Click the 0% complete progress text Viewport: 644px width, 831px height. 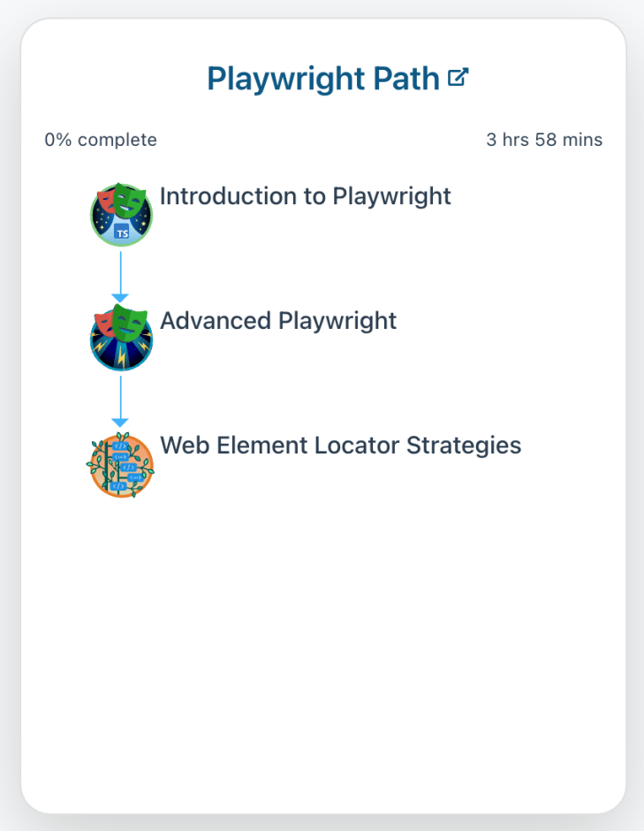(x=101, y=140)
